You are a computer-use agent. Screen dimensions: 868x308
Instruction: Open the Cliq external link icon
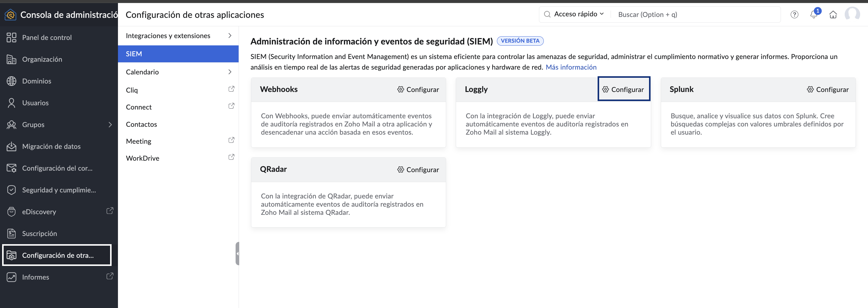(231, 89)
